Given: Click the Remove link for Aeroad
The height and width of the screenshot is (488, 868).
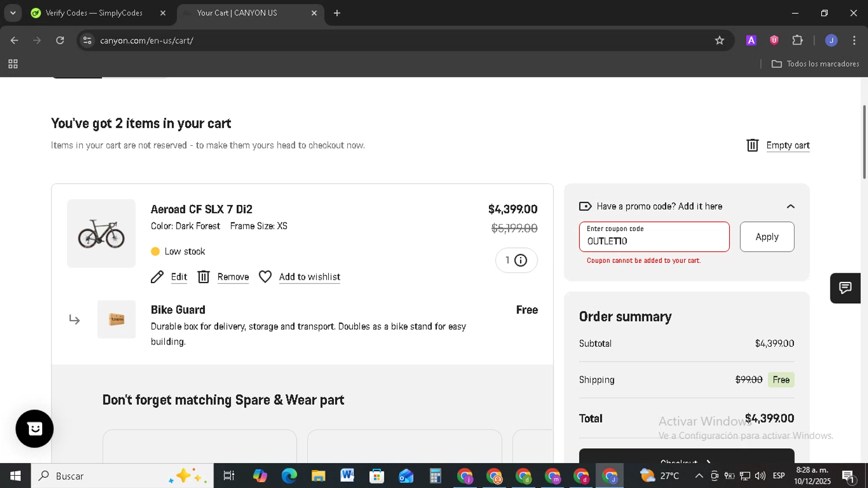Looking at the screenshot, I should tap(233, 277).
